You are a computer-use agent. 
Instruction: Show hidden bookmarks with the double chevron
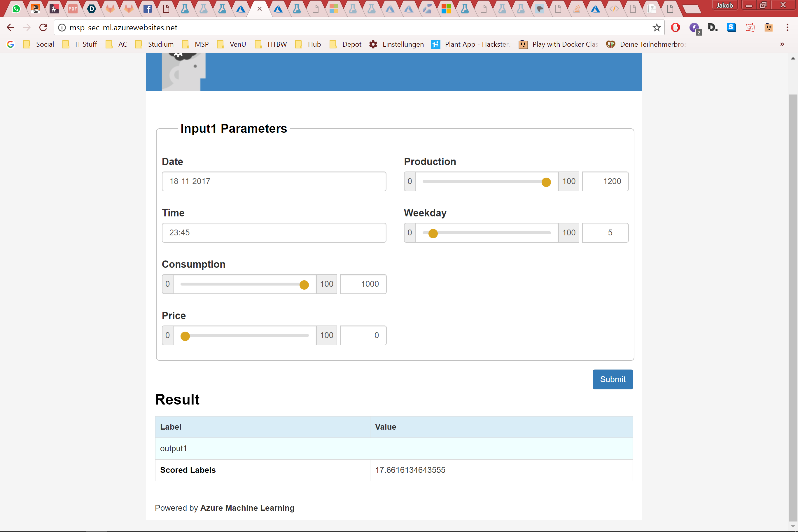point(782,44)
